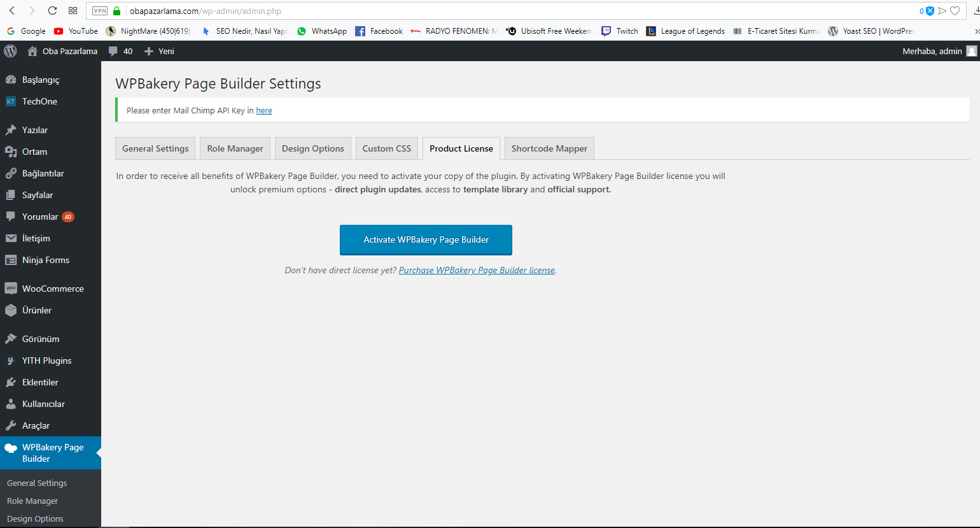The image size is (980, 528).
Task: Open E-Ticaret Sitesi Kurma bookmark
Action: (x=776, y=31)
